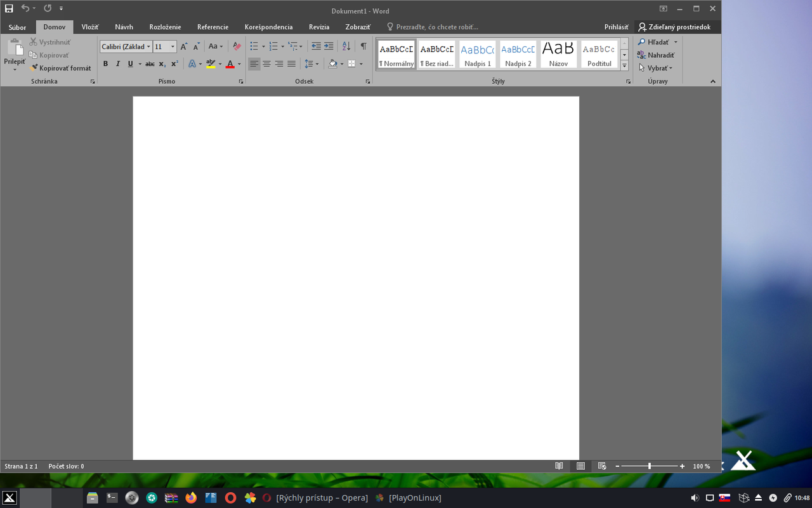812x508 pixels.
Task: Click the Redo icon in title bar
Action: pyautogui.click(x=48, y=8)
